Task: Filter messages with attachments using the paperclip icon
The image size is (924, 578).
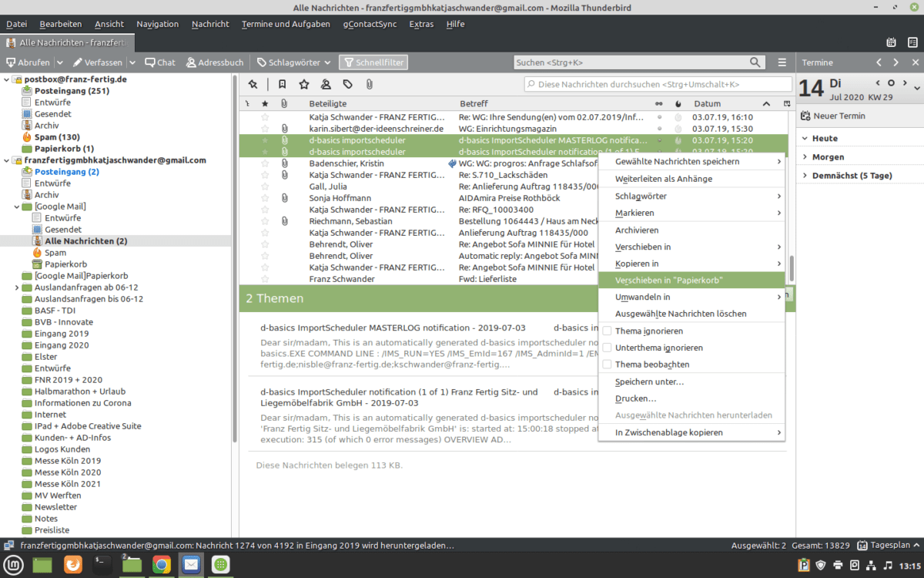Action: point(369,84)
